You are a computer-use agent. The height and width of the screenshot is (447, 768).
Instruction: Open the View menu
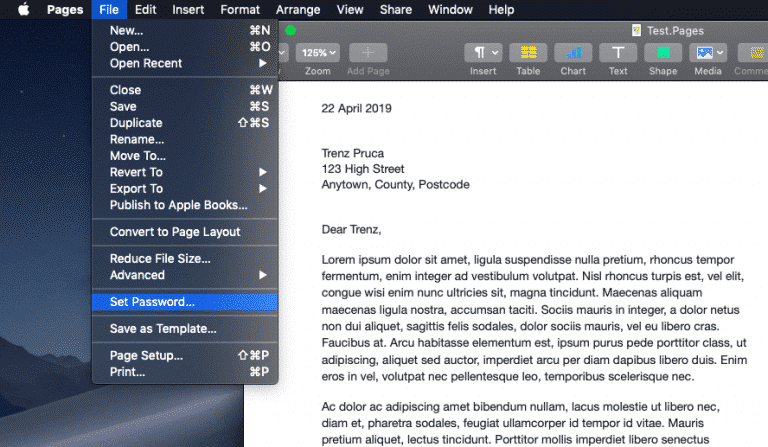350,9
